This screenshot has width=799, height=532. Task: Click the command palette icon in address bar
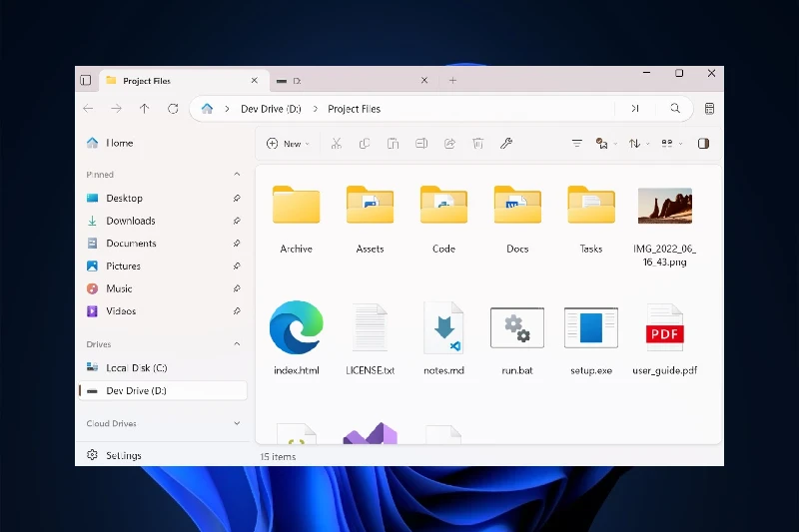(635, 109)
